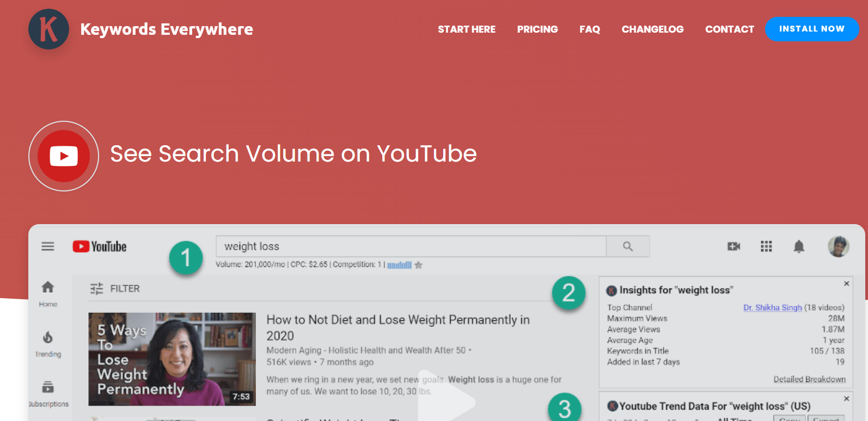The image size is (868, 421).
Task: Click the Added in last 7 days row
Action: (726, 362)
